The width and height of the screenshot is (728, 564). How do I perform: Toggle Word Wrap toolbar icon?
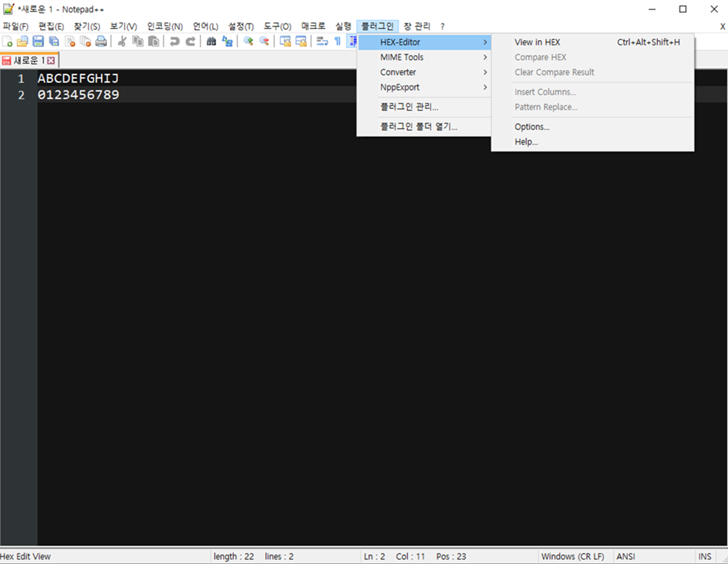pos(322,41)
